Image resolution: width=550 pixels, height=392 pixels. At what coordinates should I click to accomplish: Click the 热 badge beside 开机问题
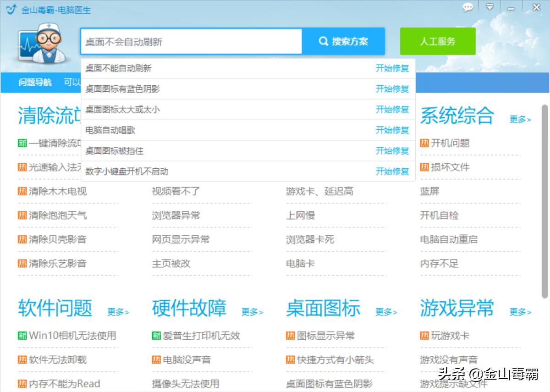[x=424, y=143]
